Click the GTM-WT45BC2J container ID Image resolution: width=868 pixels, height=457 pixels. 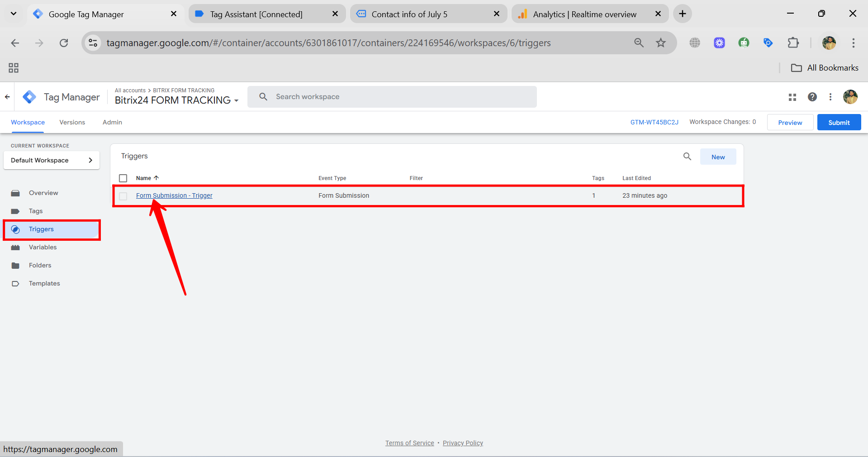[x=655, y=123]
